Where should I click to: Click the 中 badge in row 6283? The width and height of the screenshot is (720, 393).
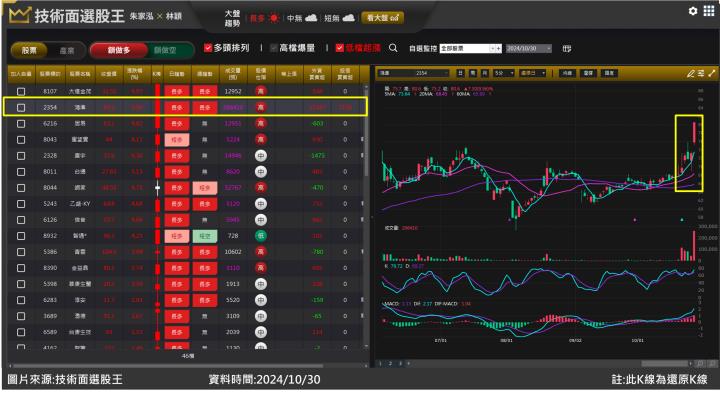(x=260, y=300)
